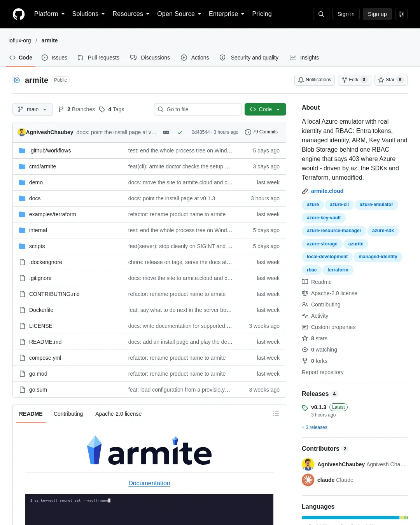Viewport: 420px width, 525px height.
Task: Click the file icon beside go.mod
Action: 22,374
